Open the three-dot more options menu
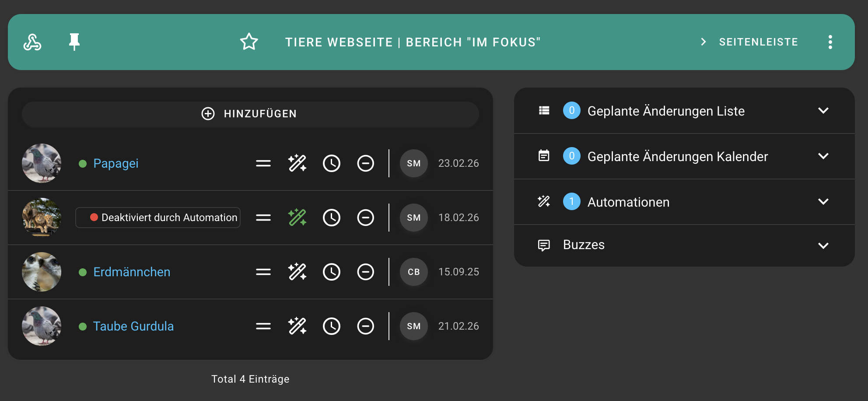The height and width of the screenshot is (401, 868). 830,42
